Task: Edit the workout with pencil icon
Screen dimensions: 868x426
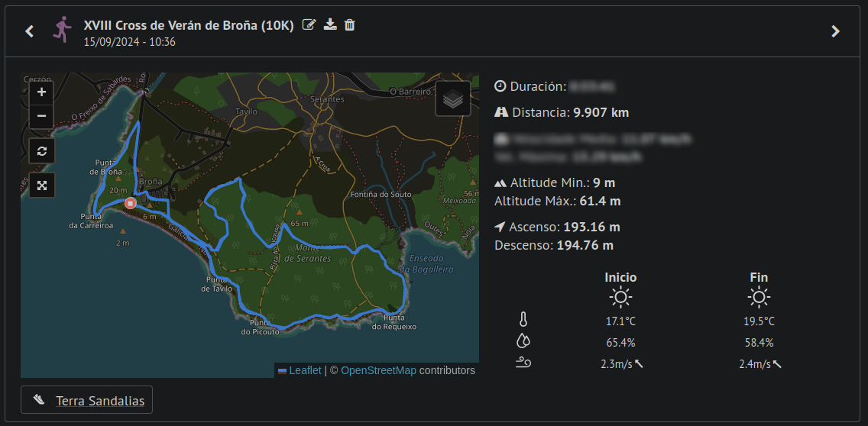Action: (309, 24)
